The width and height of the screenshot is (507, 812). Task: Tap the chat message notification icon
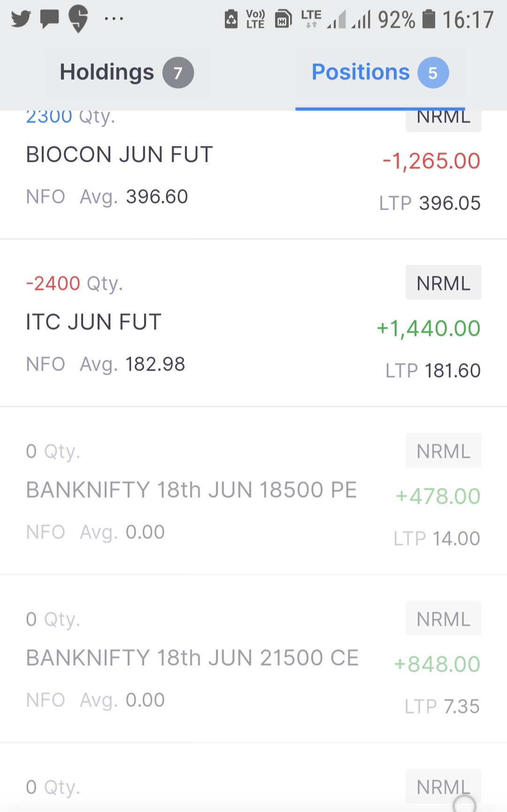(x=49, y=19)
